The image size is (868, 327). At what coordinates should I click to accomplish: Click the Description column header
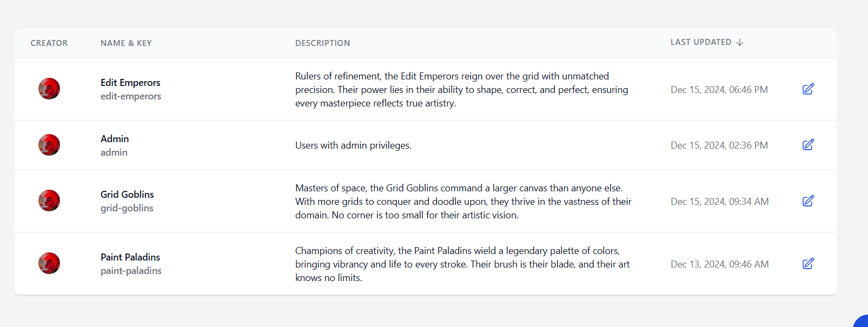323,43
